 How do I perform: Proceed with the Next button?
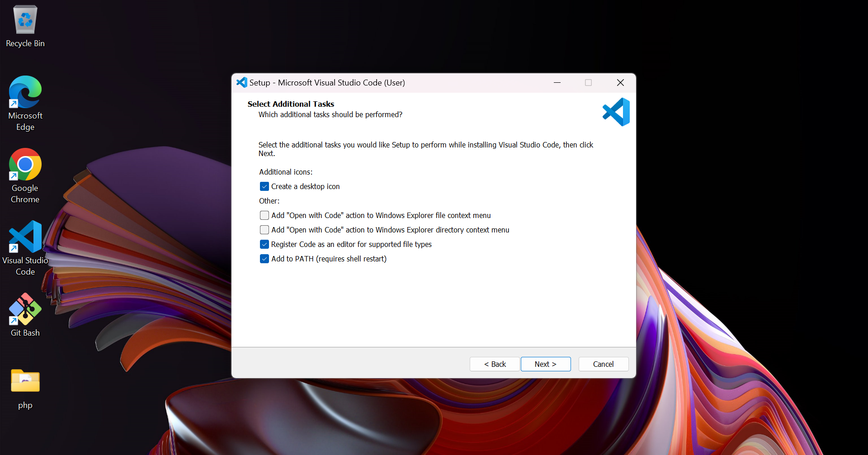coord(546,364)
